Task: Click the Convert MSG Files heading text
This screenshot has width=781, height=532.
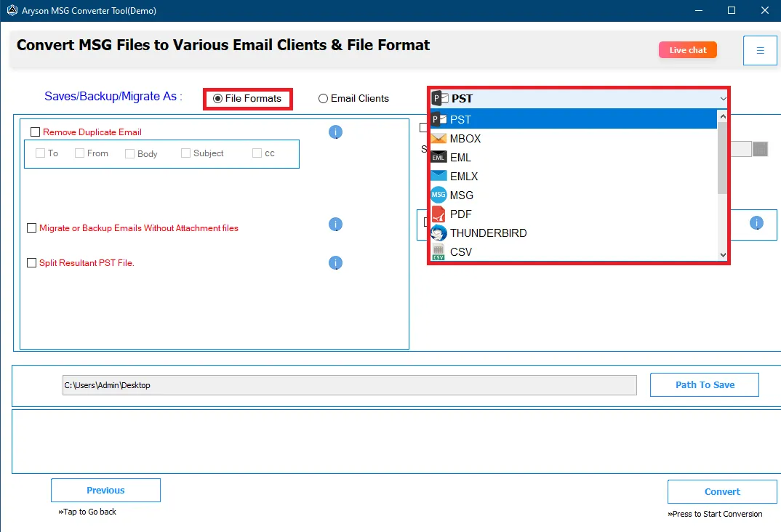Action: click(223, 45)
